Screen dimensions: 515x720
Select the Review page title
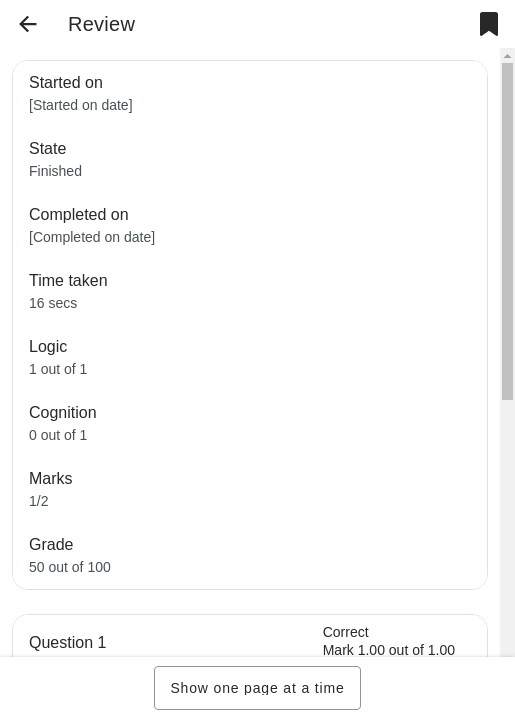101,24
